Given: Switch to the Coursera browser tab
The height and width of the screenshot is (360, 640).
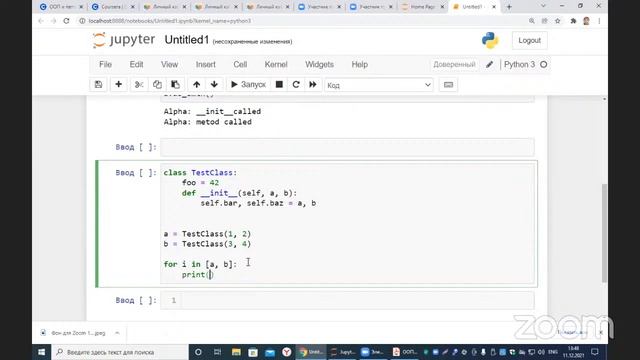Looking at the screenshot, I should [113, 7].
